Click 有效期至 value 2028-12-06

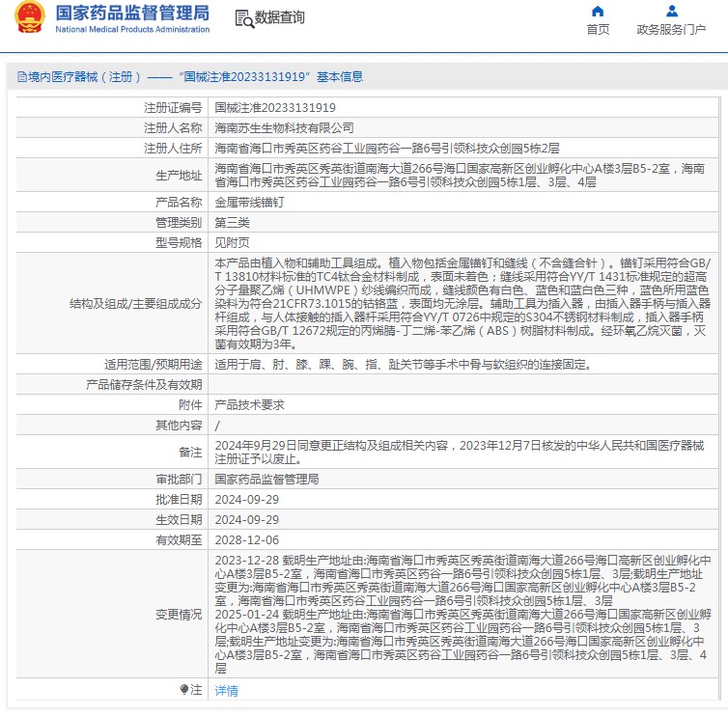246,540
